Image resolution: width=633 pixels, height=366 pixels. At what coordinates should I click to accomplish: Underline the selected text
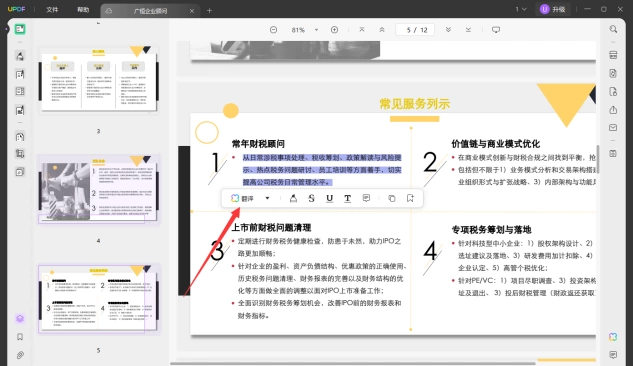[329, 198]
